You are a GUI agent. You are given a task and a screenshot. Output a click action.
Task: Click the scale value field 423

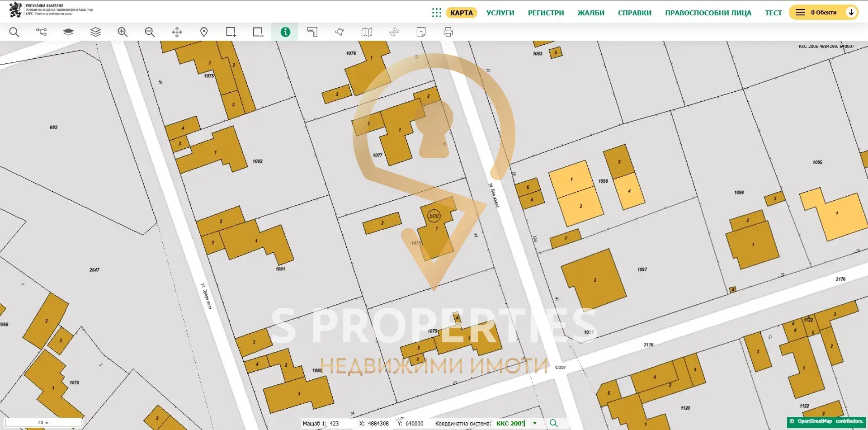(334, 424)
